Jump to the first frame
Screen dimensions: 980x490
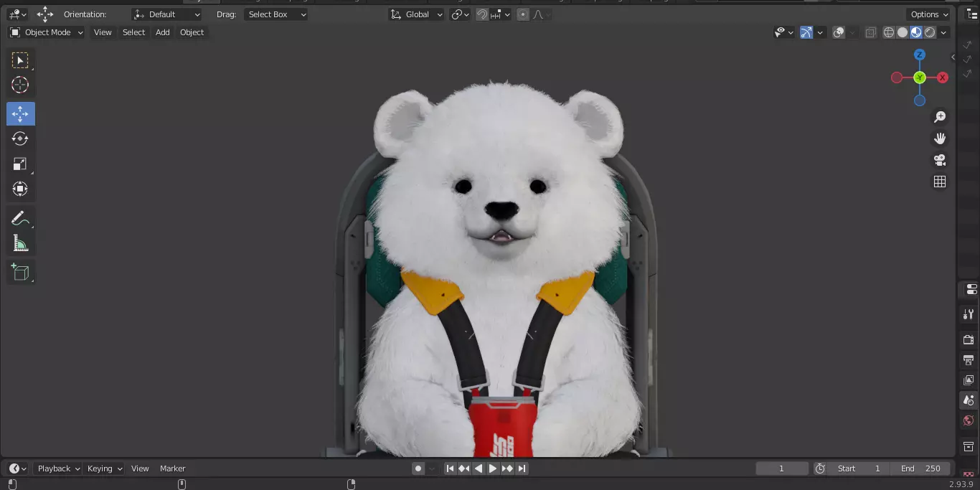[x=450, y=468]
